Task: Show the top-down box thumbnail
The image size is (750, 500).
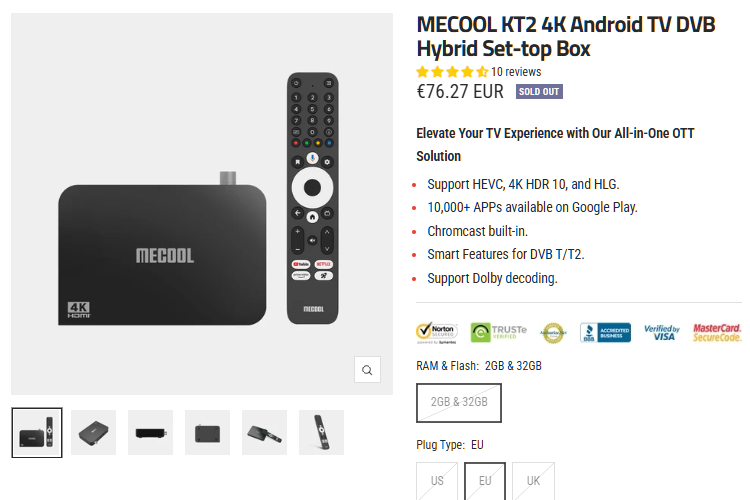Action: tap(207, 432)
